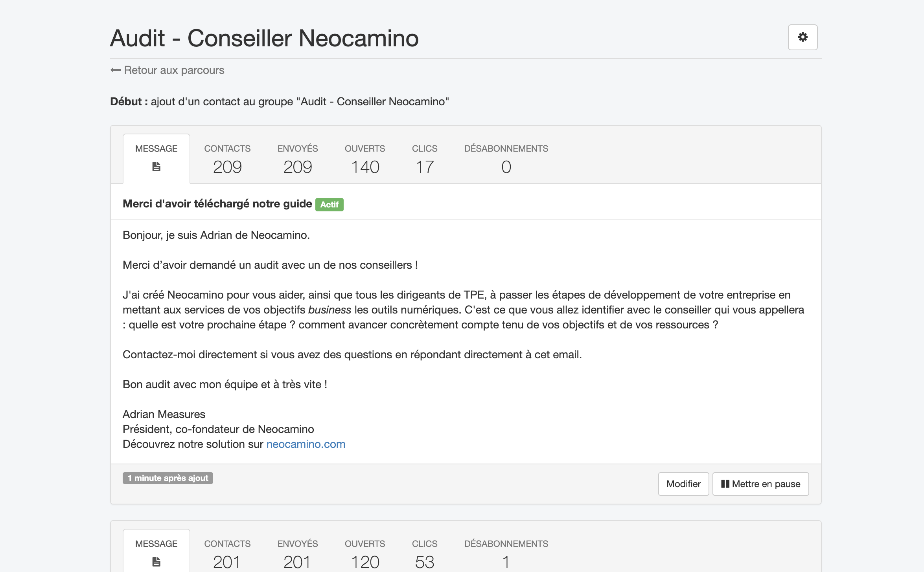
Task: Open the neocamino.com link in the message
Action: [x=306, y=444]
